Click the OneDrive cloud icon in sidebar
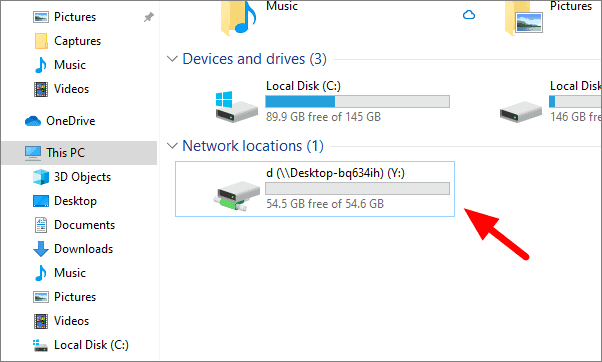602x362 pixels. (33, 121)
